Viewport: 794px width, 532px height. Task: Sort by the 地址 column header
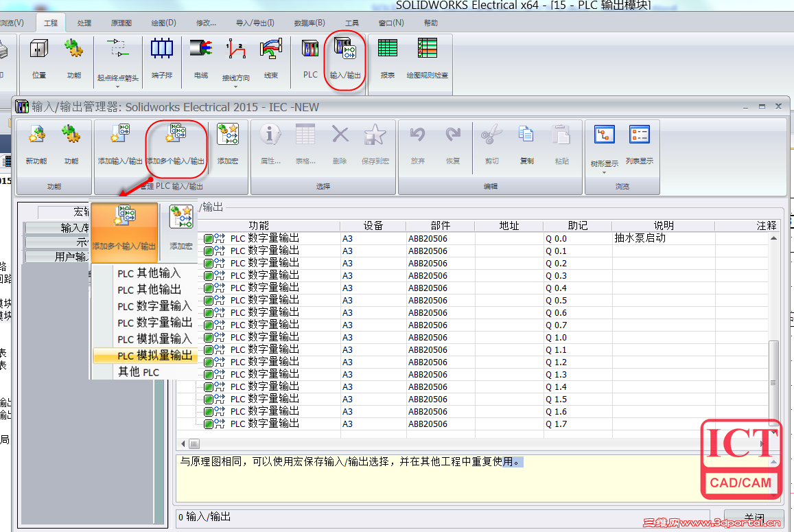point(509,225)
